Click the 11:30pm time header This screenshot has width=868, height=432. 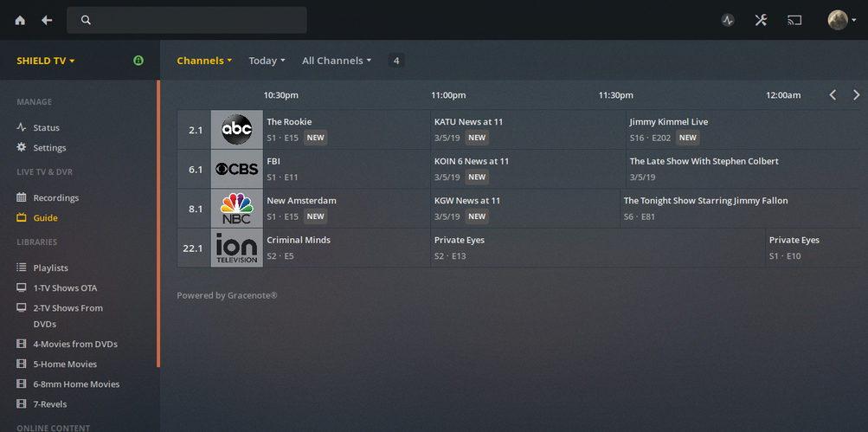[615, 95]
